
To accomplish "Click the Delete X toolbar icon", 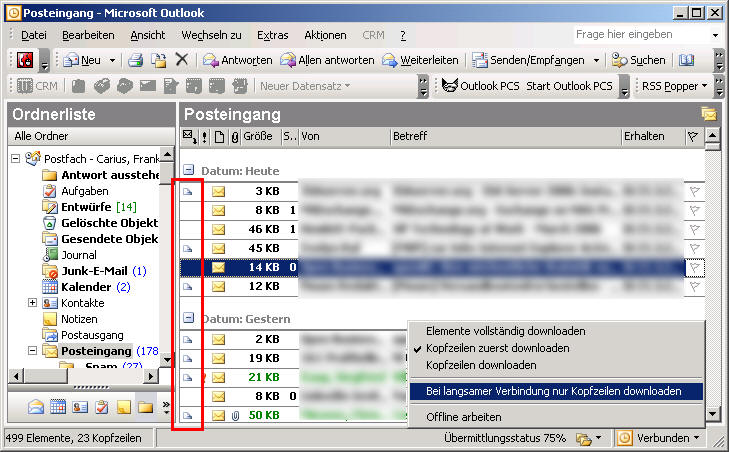I will [x=182, y=60].
